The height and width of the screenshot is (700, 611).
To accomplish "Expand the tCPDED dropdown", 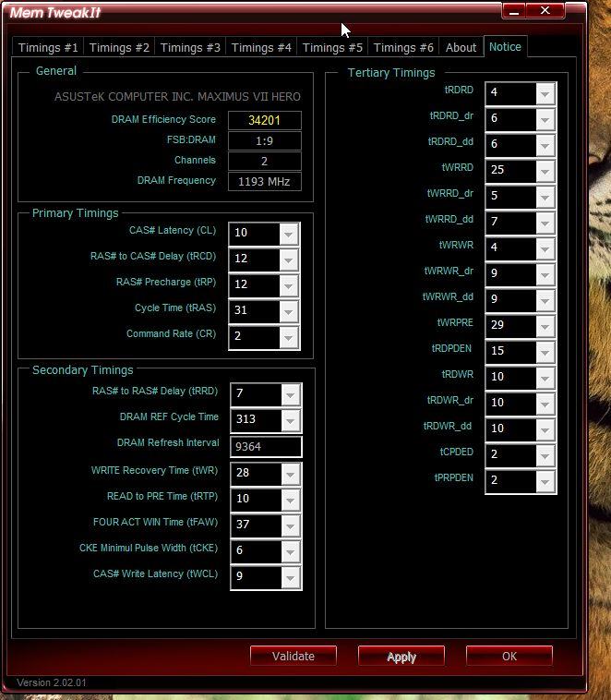I will pos(545,456).
